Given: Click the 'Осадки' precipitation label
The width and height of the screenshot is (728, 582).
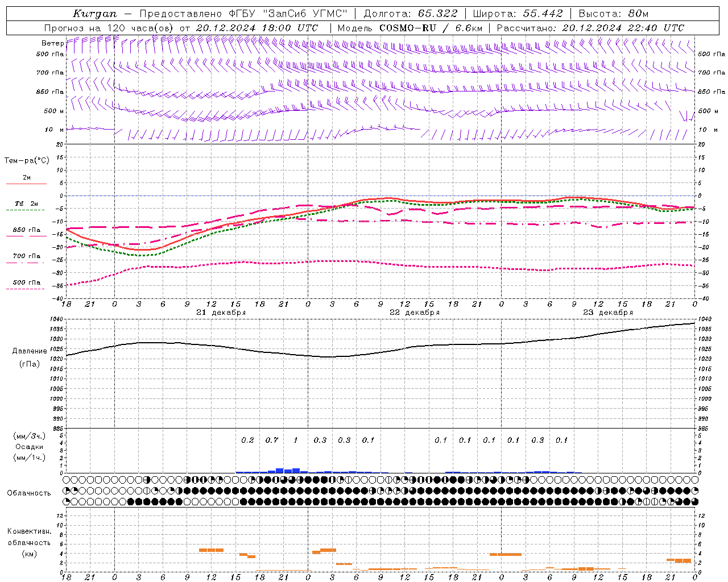Looking at the screenshot, I should coord(30,447).
